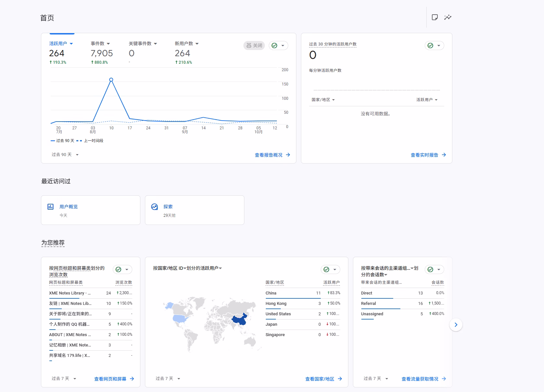
Task: Click the green check icon on country card
Action: tap(327, 269)
